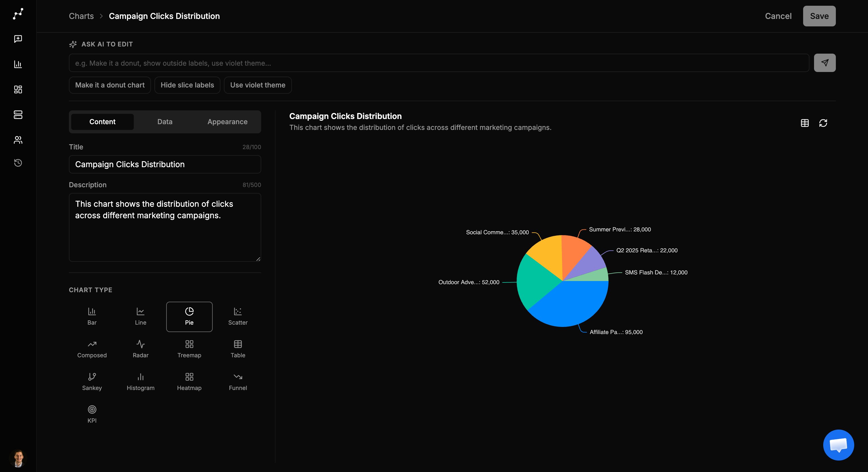The width and height of the screenshot is (868, 472).
Task: Select the Pie chart type
Action: (x=189, y=317)
